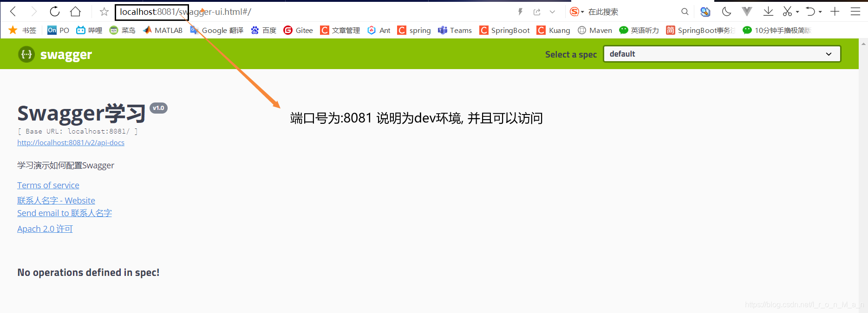Open the SpringBoot bookmark
Image resolution: width=868 pixels, height=313 pixels.
tap(504, 30)
